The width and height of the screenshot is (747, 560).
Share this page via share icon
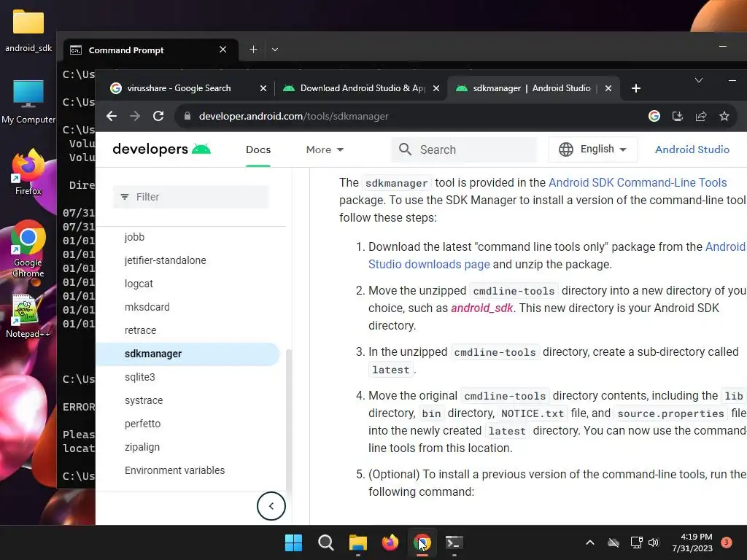(701, 116)
